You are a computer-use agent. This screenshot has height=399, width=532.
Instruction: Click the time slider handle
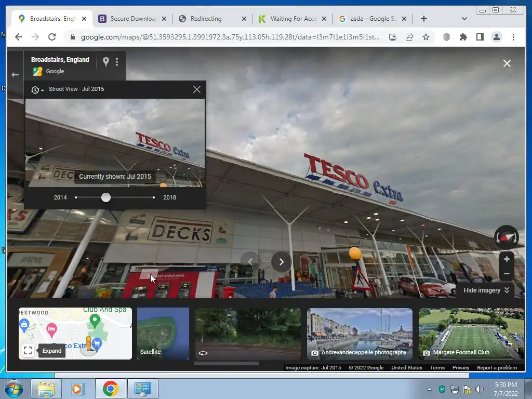tap(106, 197)
